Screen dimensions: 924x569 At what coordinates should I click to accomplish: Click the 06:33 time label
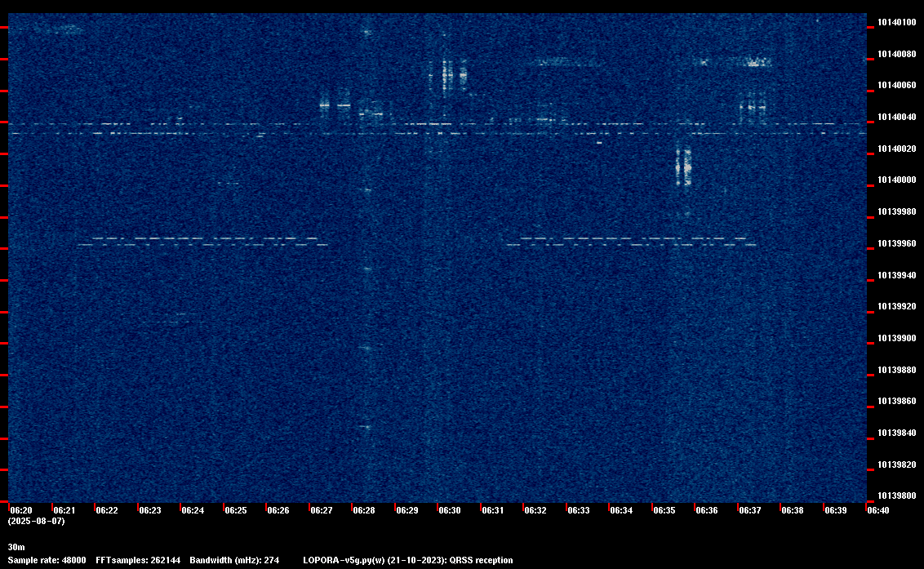579,510
